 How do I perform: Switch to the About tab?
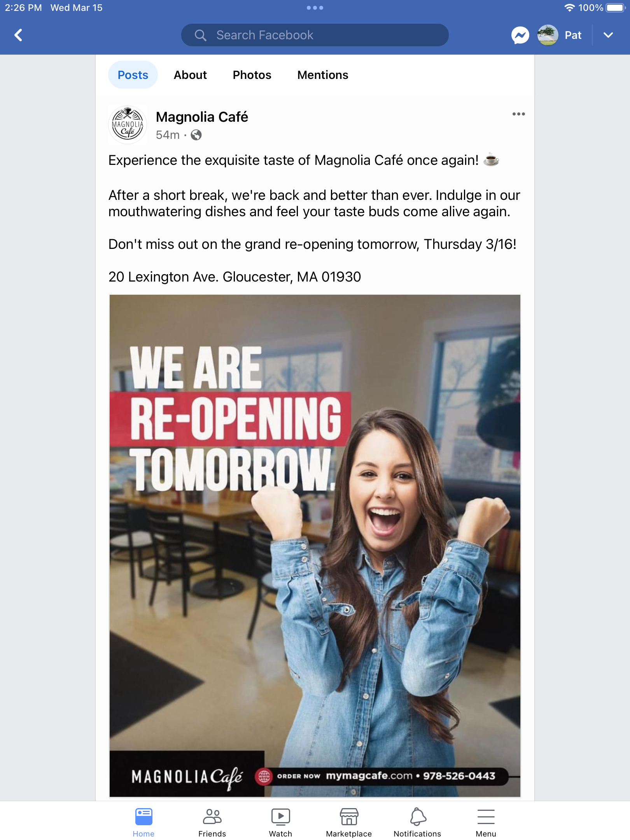190,75
